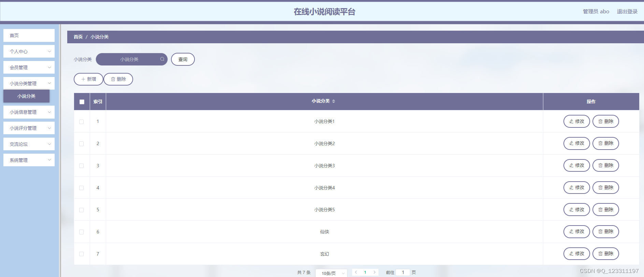Tick the checkbox for row 3
Screen dimensions: 644x277
tap(81, 166)
